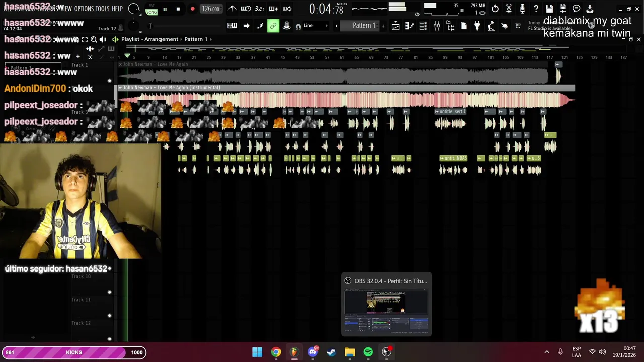
Task: Open Windows Start button
Action: coord(257,352)
